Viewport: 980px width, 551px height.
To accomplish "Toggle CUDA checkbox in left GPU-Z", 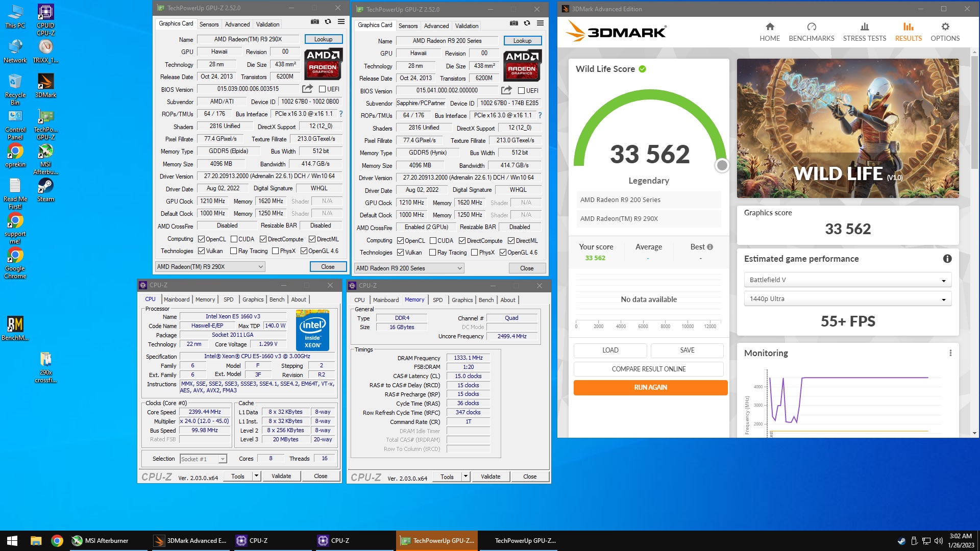I will click(234, 239).
